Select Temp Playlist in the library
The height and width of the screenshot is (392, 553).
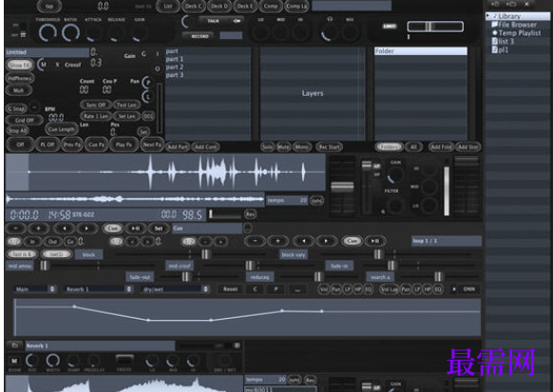click(520, 33)
